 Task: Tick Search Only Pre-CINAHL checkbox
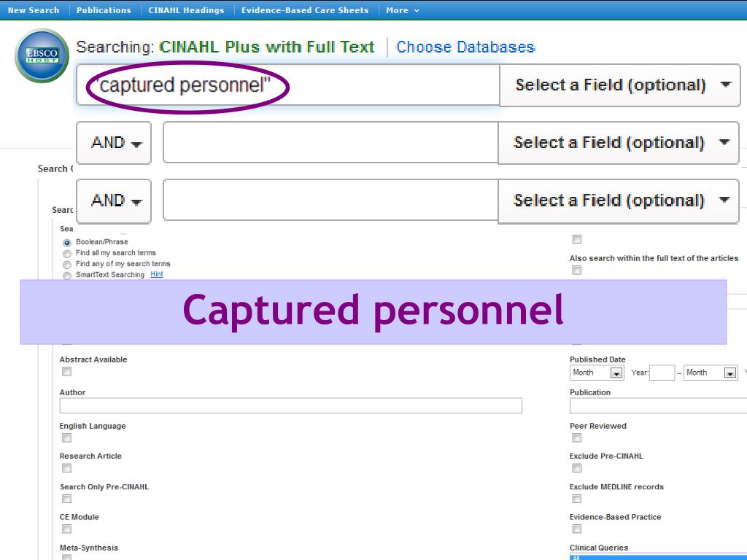(x=66, y=499)
